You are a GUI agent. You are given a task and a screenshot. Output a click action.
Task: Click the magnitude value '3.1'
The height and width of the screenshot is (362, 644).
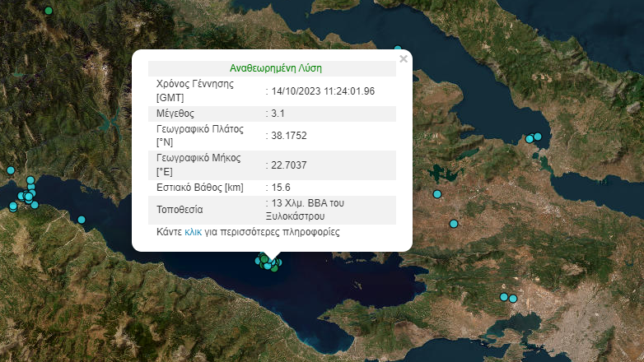[x=278, y=114]
